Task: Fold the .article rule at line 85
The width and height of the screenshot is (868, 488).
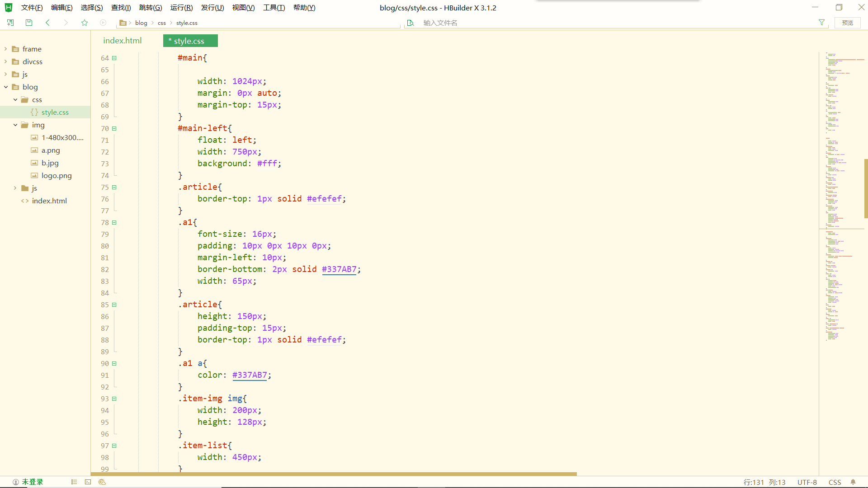Action: [x=114, y=305]
